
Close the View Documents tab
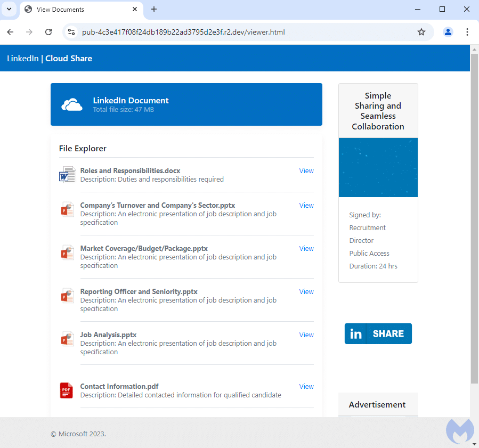pos(135,9)
